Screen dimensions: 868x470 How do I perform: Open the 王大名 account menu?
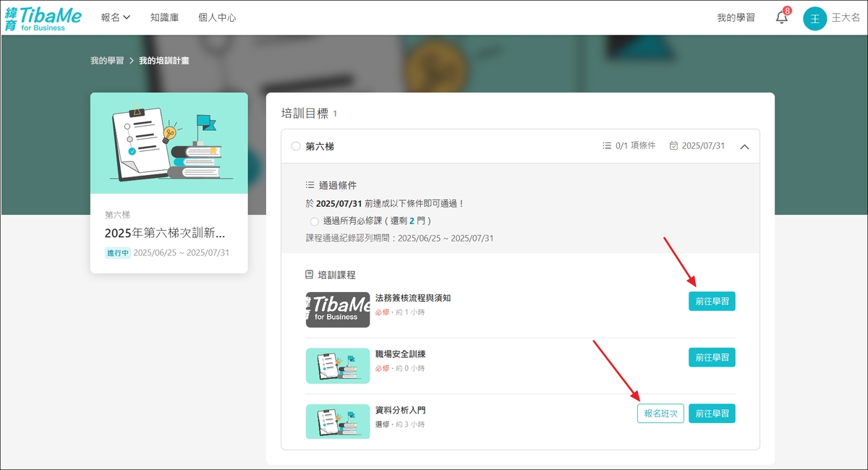(x=846, y=18)
